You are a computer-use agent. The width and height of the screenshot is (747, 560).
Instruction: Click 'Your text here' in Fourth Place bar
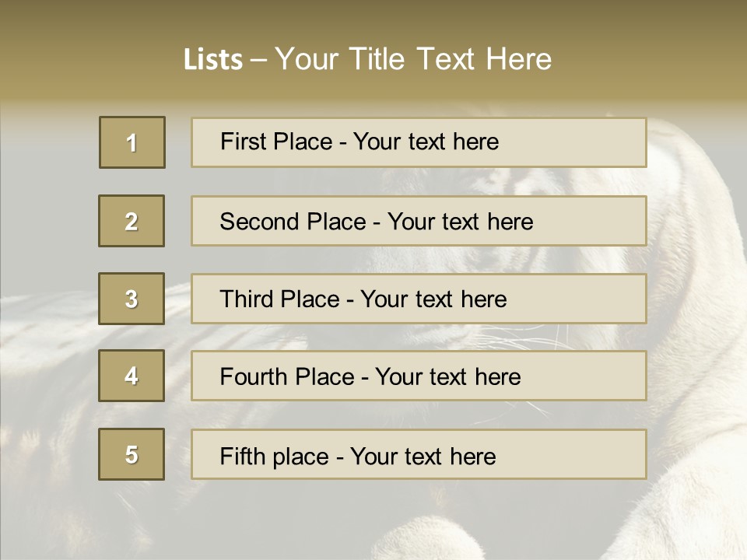click(448, 376)
